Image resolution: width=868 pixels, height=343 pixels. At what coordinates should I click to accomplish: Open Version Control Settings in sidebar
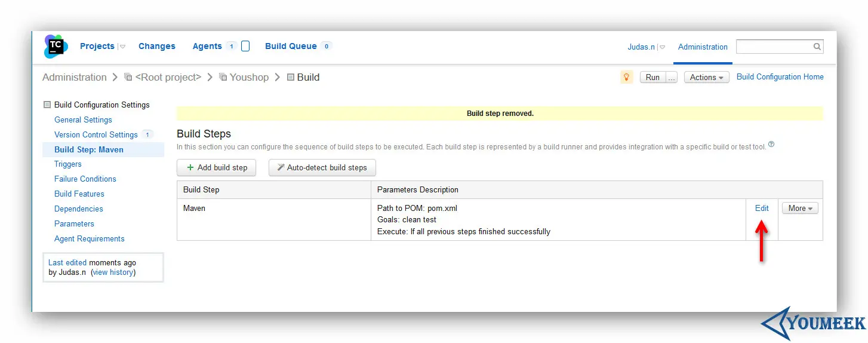tap(96, 134)
